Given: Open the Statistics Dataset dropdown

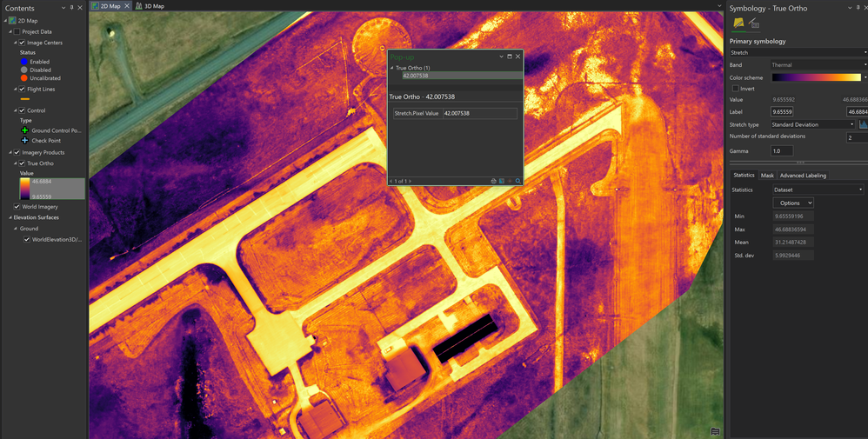Looking at the screenshot, I should [818, 190].
